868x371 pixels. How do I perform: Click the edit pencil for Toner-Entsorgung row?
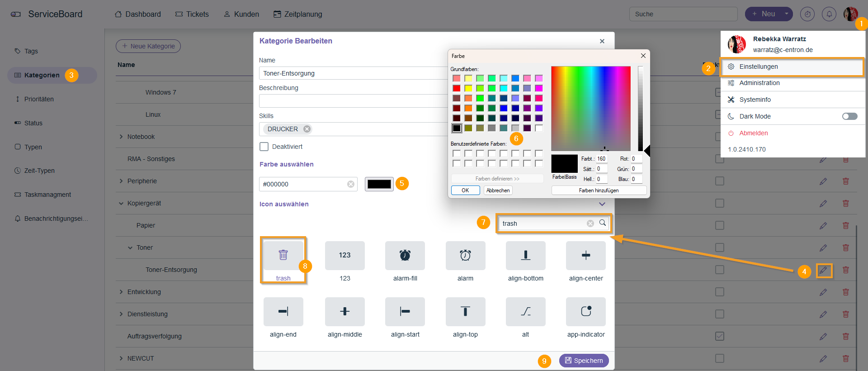pos(824,271)
